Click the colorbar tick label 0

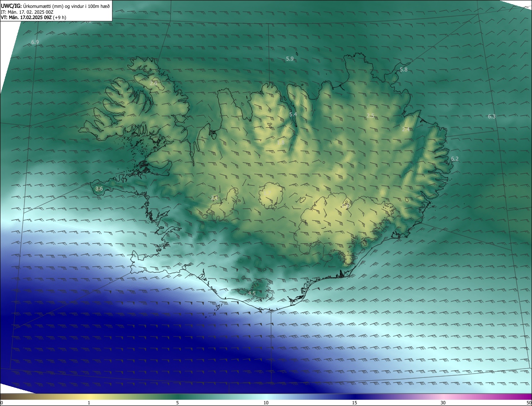pos(2,403)
